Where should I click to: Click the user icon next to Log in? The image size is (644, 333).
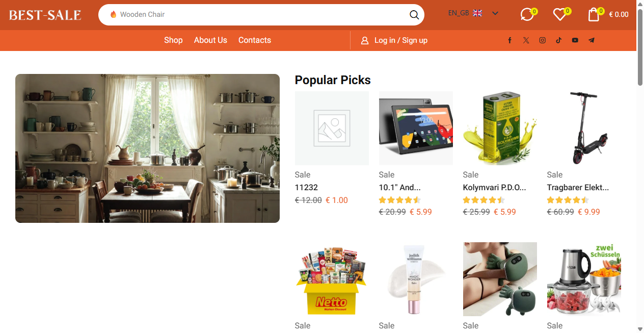(x=365, y=40)
